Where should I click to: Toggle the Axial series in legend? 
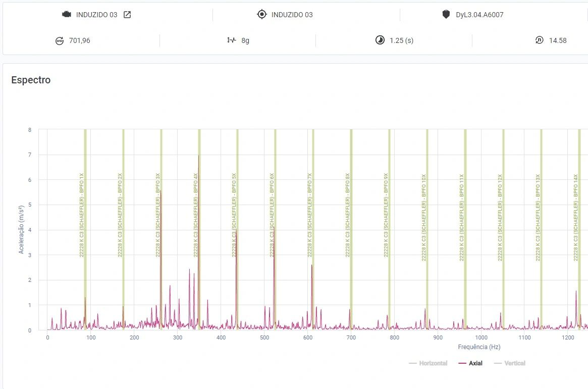tap(470, 363)
